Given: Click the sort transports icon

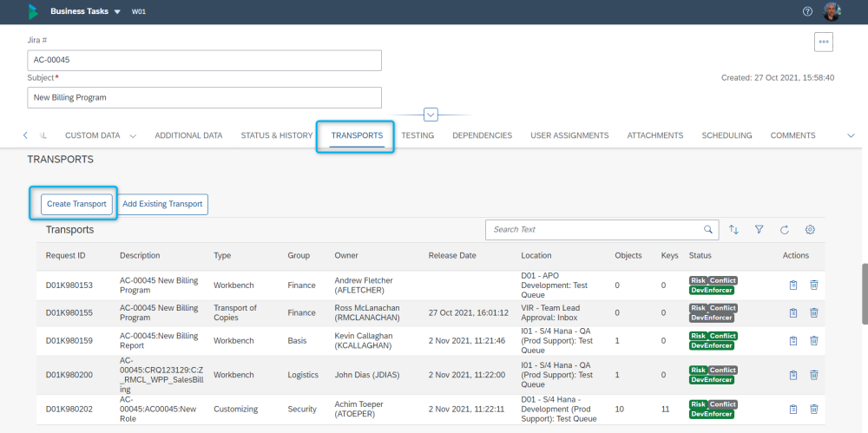Looking at the screenshot, I should tap(734, 230).
